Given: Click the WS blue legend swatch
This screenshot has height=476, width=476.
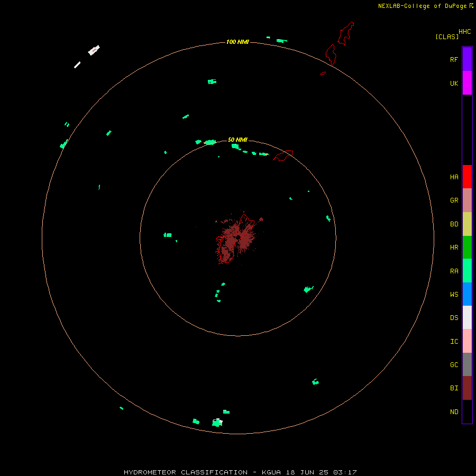Looking at the screenshot, I should point(467,294).
